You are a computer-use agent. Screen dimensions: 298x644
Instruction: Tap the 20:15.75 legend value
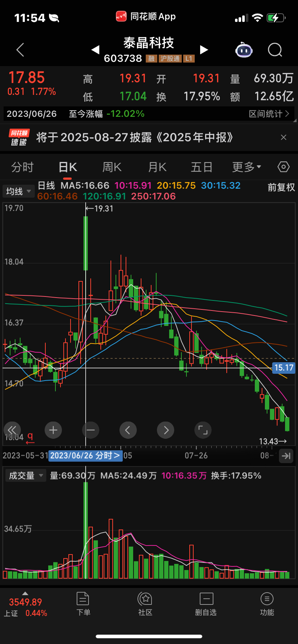point(176,185)
